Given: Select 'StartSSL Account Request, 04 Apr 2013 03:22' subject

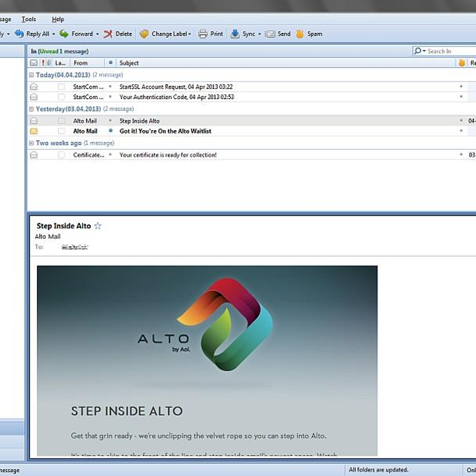Looking at the screenshot, I should point(176,87).
